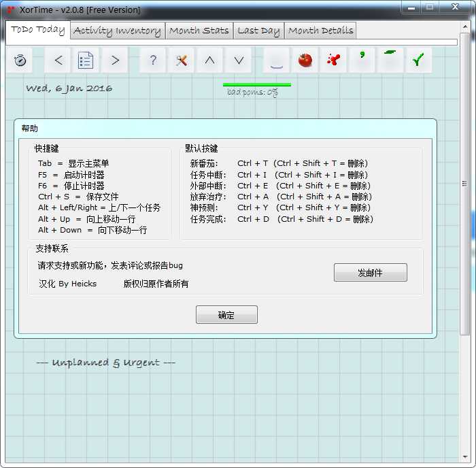Click the 放弃治疗 Ctrl + A line
The image size is (476, 468).
point(281,197)
